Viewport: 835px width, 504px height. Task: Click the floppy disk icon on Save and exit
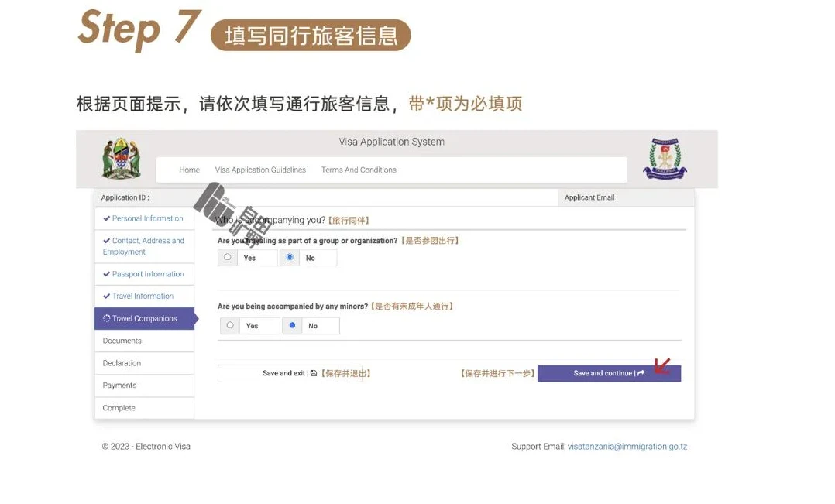pyautogui.click(x=314, y=373)
